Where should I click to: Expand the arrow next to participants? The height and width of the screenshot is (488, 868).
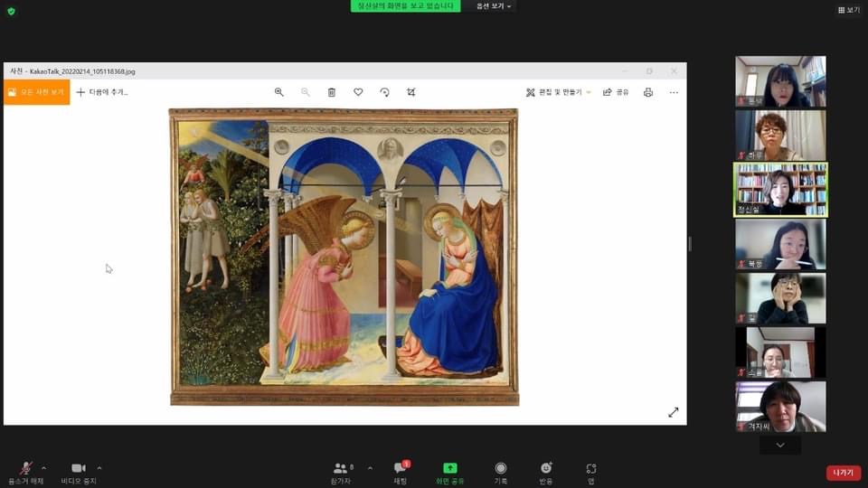(x=370, y=468)
